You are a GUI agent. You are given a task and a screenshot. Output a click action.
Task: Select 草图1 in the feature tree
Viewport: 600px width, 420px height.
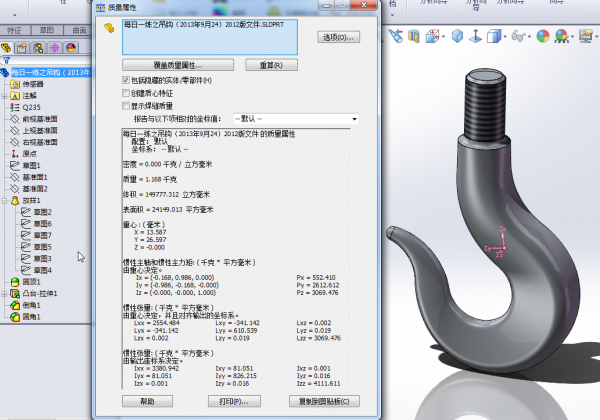pos(31,166)
